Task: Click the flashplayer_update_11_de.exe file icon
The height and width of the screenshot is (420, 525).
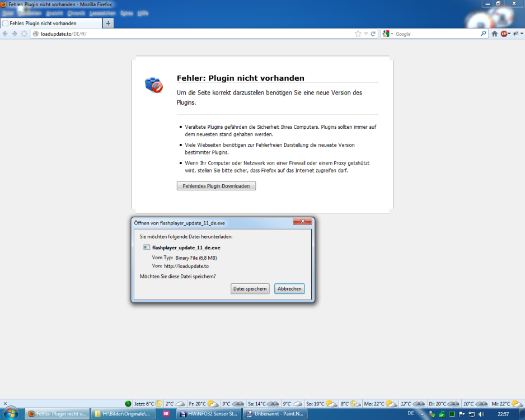Action: [x=146, y=248]
